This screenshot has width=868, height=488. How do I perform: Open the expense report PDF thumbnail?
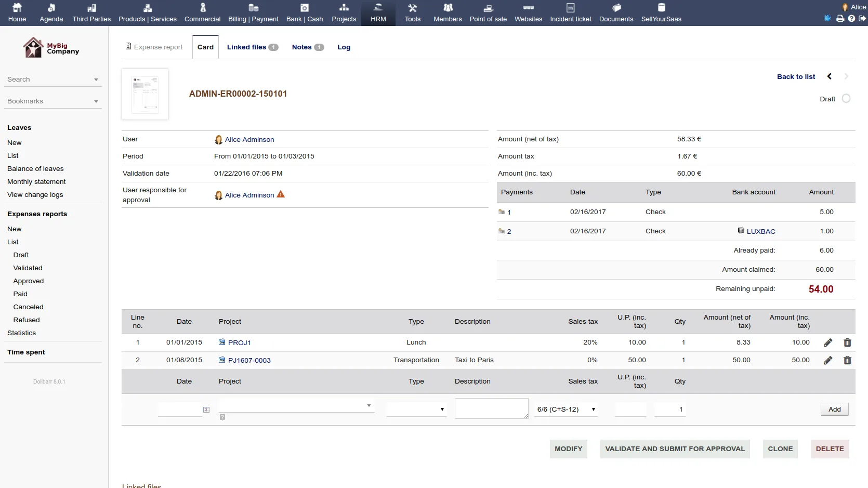145,94
